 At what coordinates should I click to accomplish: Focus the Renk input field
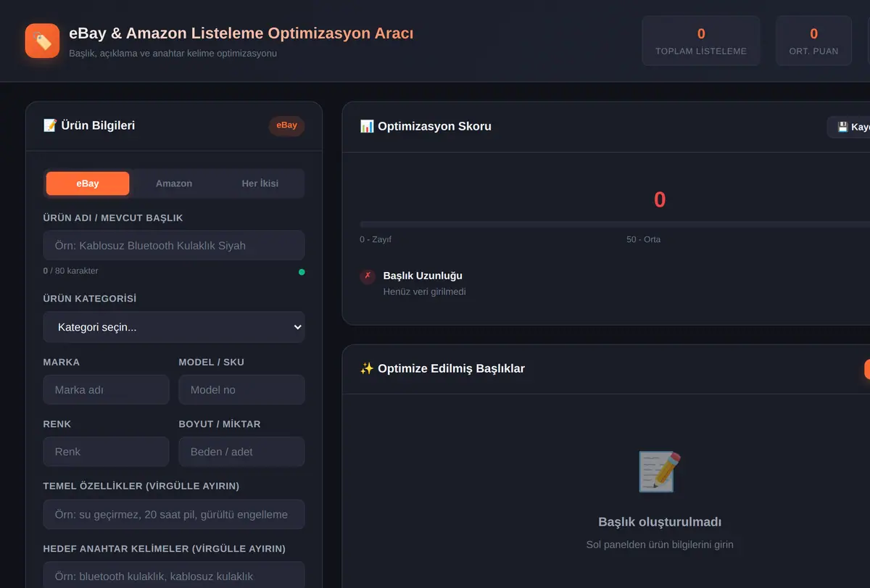(x=107, y=452)
